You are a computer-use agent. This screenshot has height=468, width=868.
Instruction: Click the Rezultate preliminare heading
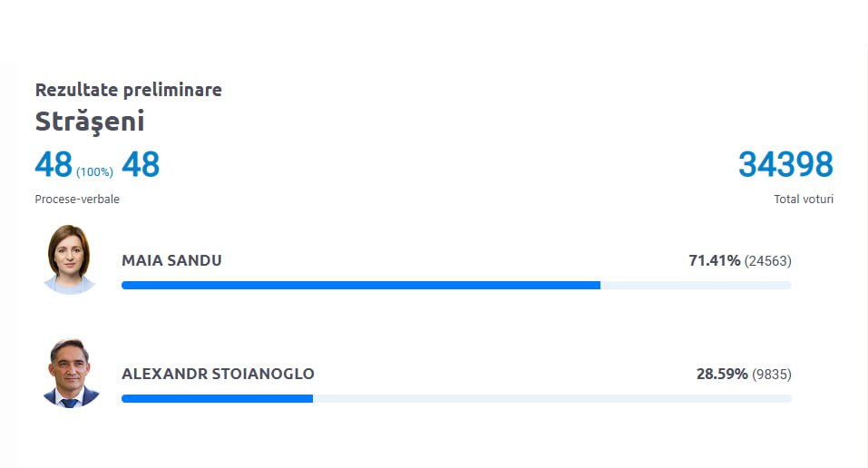pyautogui.click(x=129, y=90)
